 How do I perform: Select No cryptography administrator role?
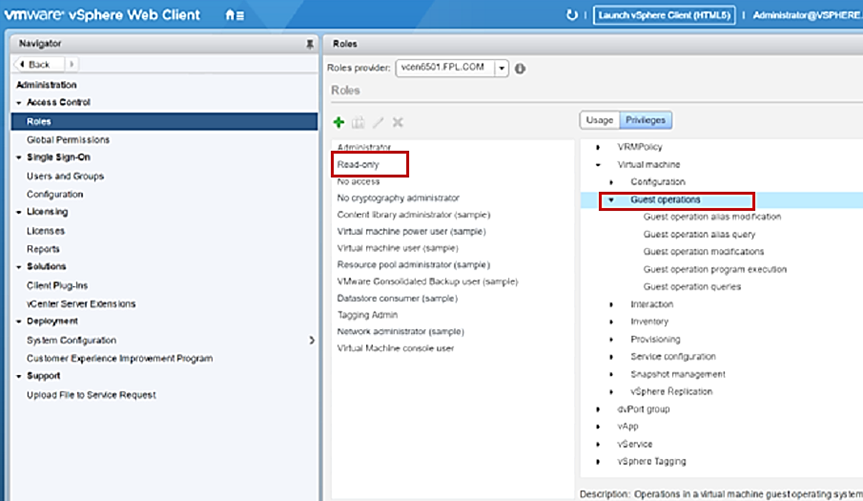coord(398,198)
